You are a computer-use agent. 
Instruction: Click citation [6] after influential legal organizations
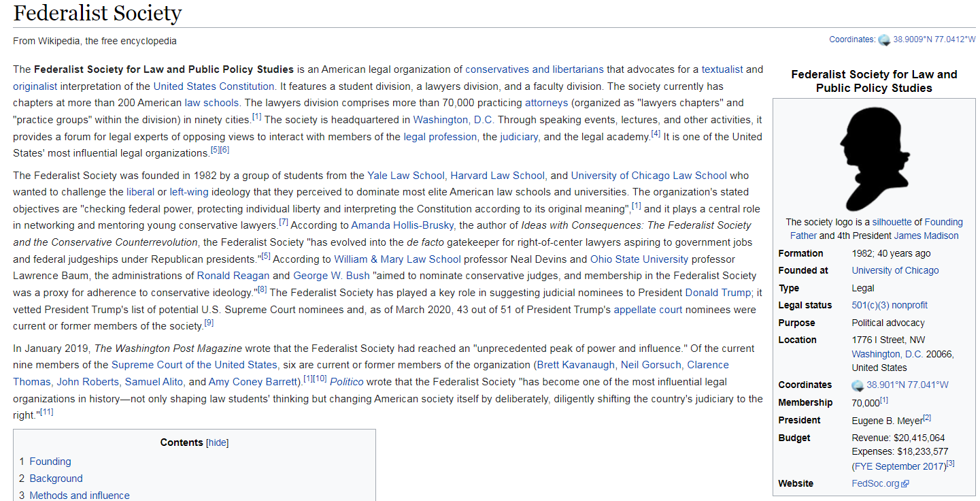click(x=224, y=150)
